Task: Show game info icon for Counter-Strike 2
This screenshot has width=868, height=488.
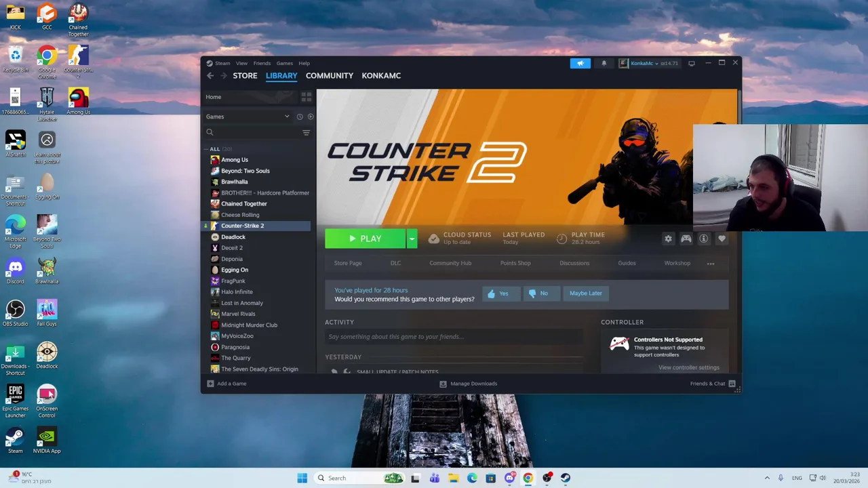Action: coord(704,239)
